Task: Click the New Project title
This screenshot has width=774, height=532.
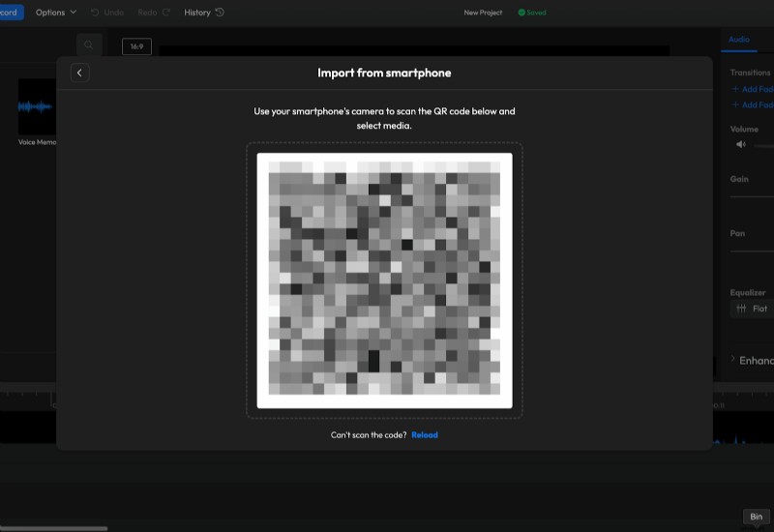Action: point(483,13)
